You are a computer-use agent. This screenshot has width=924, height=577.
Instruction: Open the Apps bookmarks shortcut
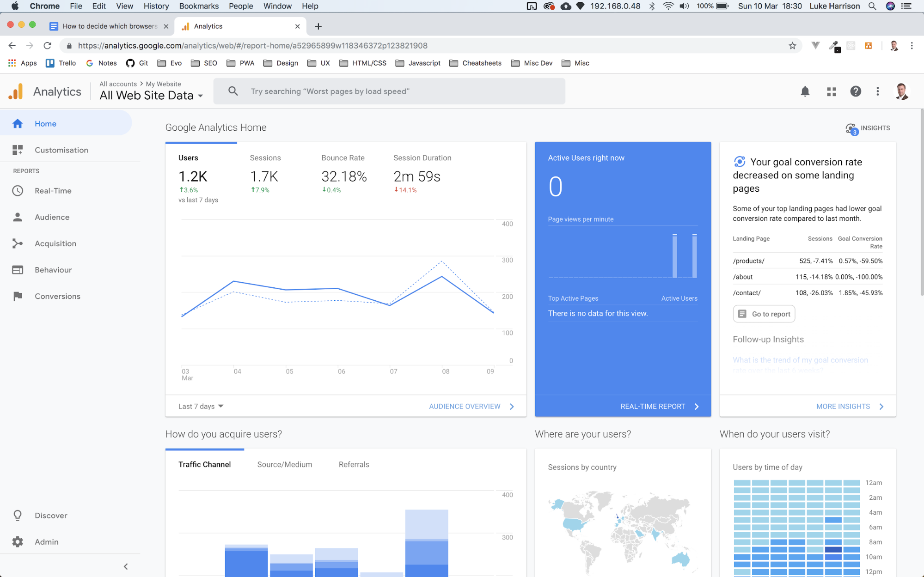[x=22, y=63]
